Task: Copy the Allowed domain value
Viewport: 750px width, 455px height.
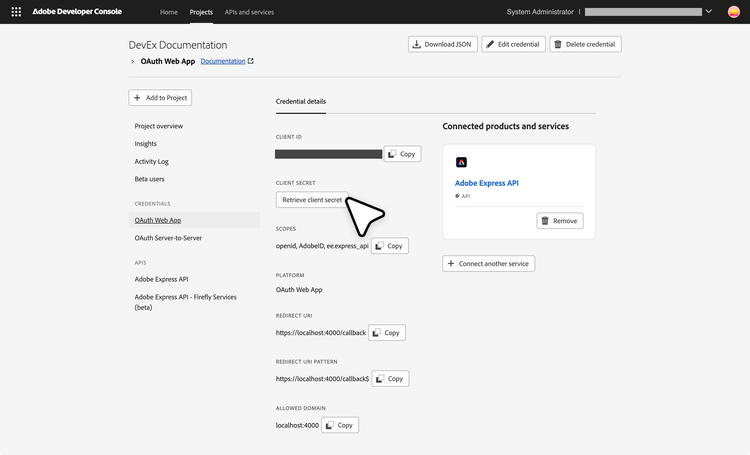Action: tap(340, 425)
